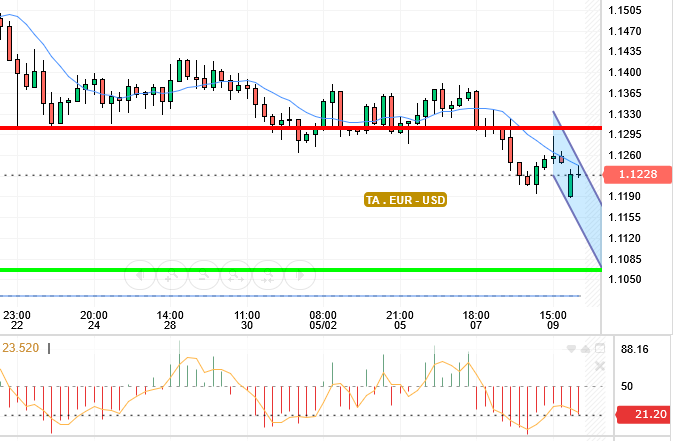The image size is (673, 441).
Task: Click the indicator value tag 21.20
Action: pyautogui.click(x=644, y=414)
